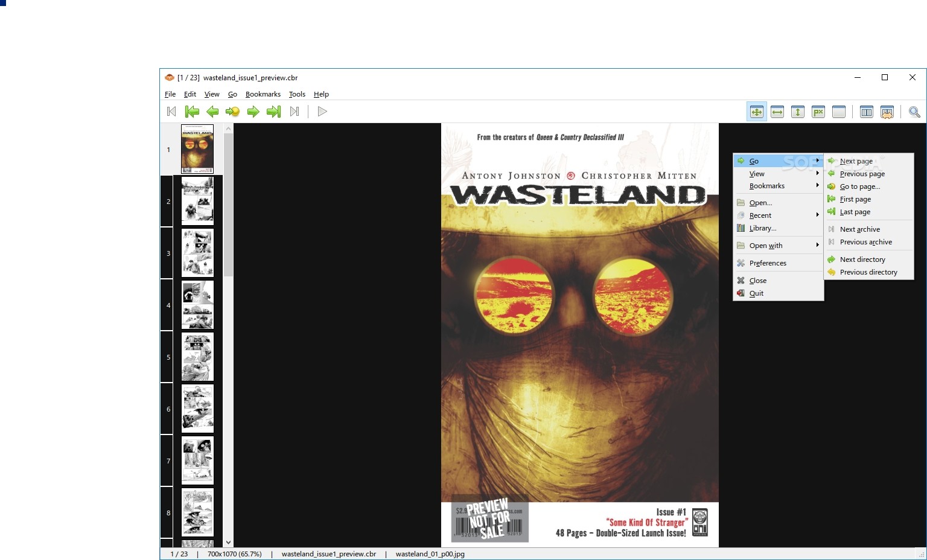
Task: Toggle Manual zoom mode in toolbar
Action: 839,112
